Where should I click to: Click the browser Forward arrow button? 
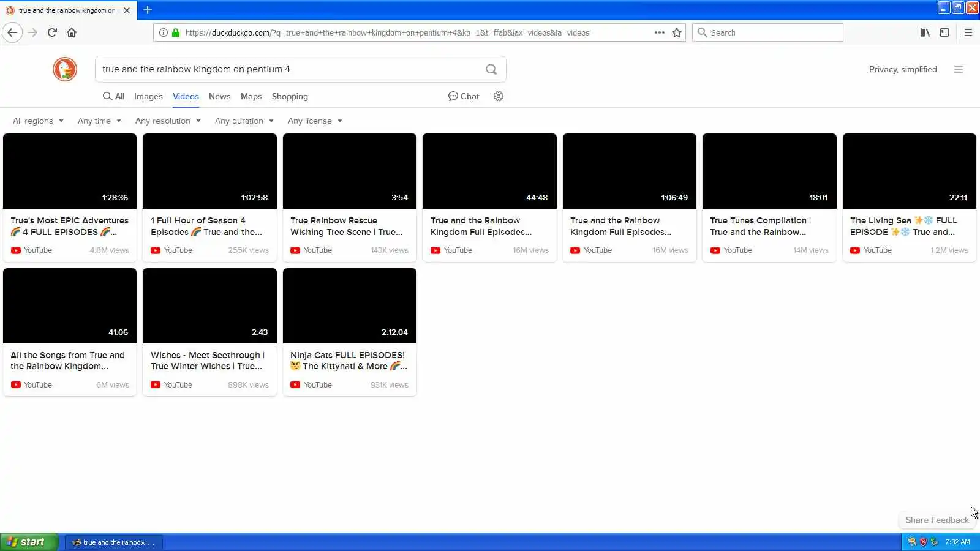click(33, 32)
